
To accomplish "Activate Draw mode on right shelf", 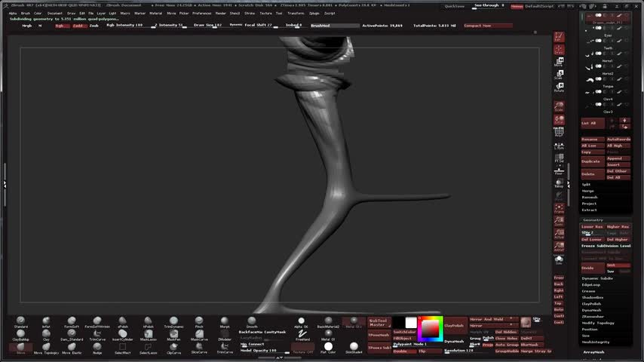I will (x=559, y=50).
